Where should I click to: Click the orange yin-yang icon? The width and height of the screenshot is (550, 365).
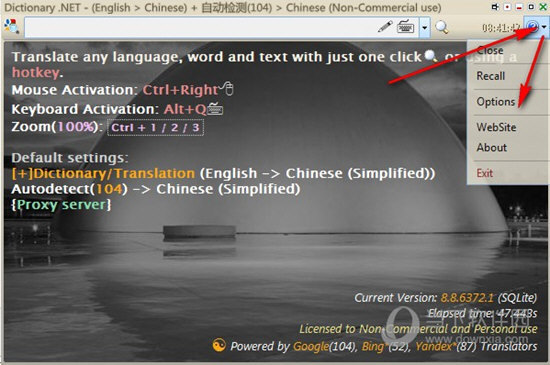(219, 345)
